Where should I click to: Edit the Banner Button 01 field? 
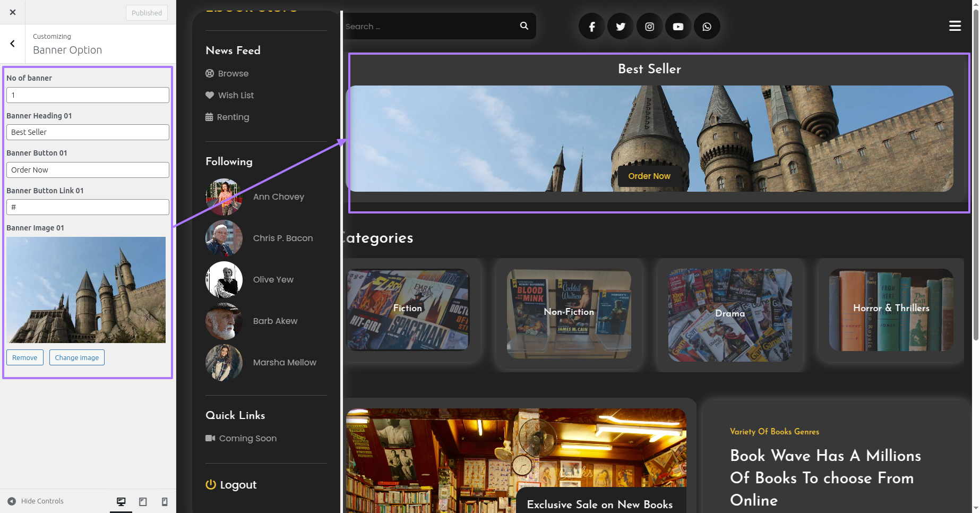pos(88,170)
